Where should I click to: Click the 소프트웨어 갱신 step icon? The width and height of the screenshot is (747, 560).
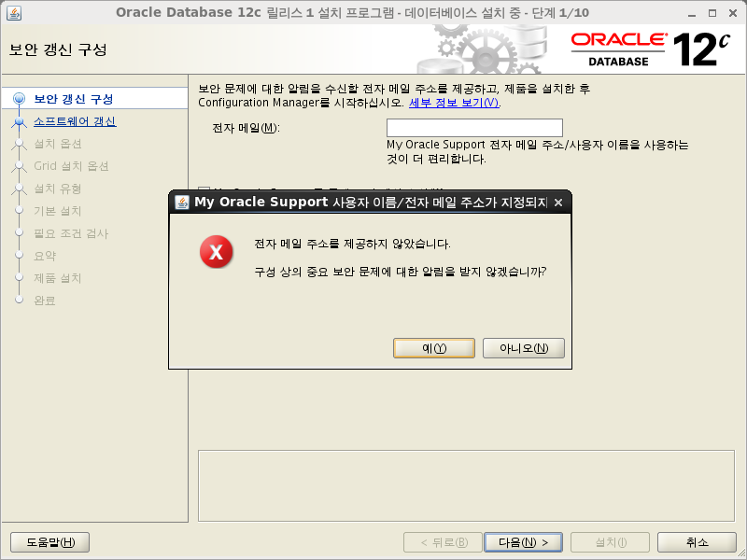(x=19, y=121)
